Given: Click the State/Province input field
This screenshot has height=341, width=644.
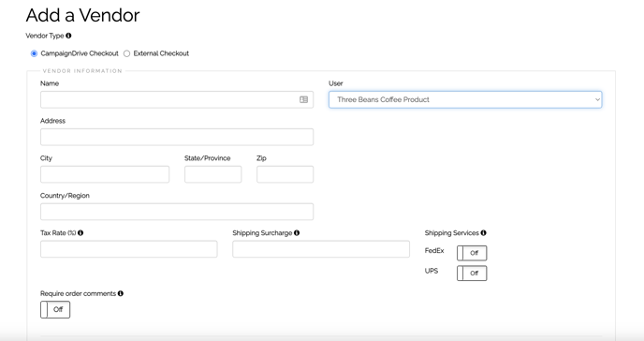Looking at the screenshot, I should click(x=212, y=174).
